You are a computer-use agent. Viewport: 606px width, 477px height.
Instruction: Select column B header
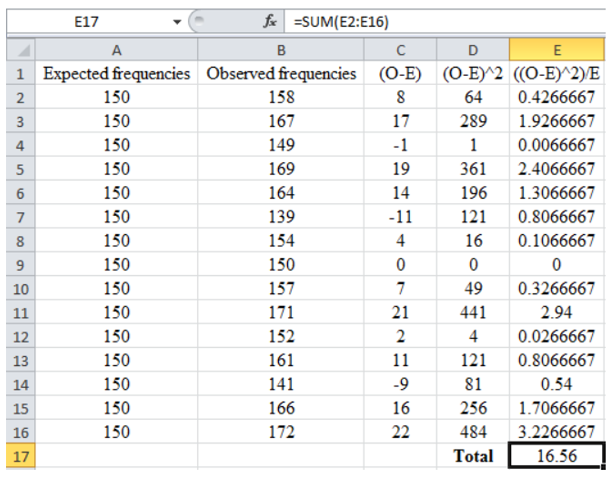(280, 48)
